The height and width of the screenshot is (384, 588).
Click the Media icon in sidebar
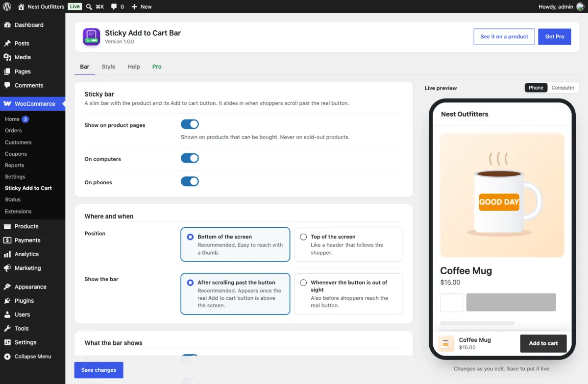(7, 57)
